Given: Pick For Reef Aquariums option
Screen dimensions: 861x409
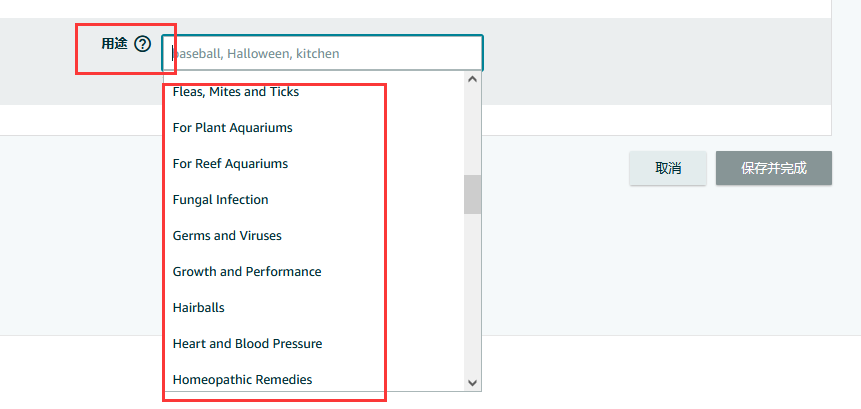Looking at the screenshot, I should (230, 164).
